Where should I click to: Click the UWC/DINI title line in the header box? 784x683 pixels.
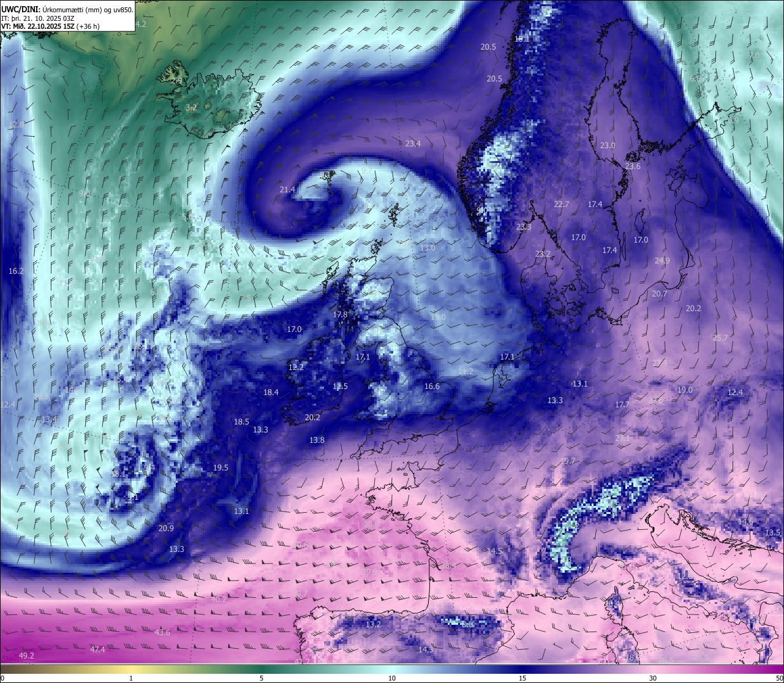tap(67, 10)
